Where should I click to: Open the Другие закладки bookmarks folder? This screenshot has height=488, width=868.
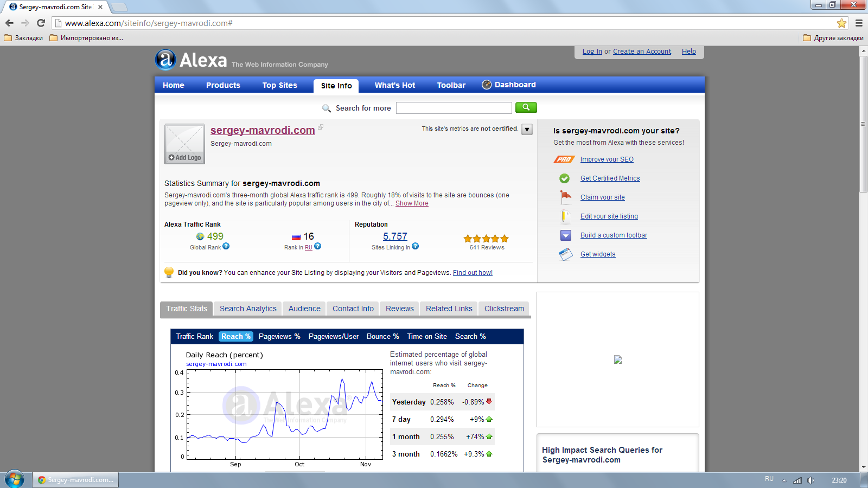coord(833,38)
